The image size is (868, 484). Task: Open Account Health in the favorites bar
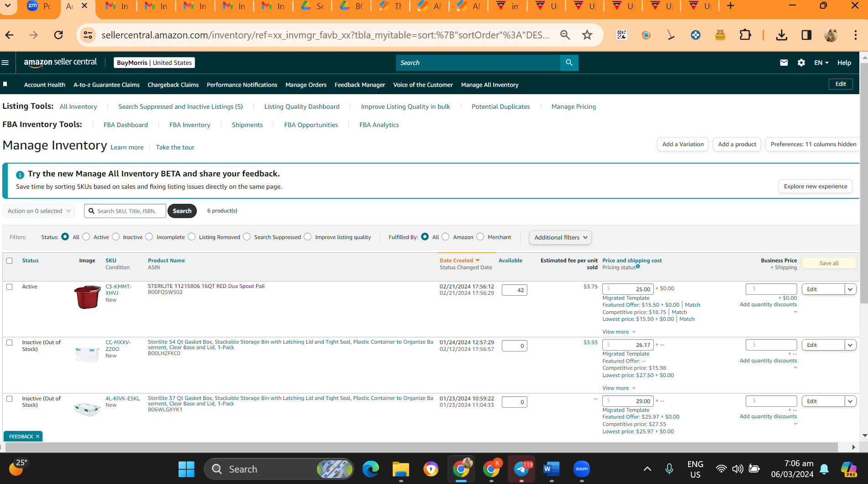[45, 85]
